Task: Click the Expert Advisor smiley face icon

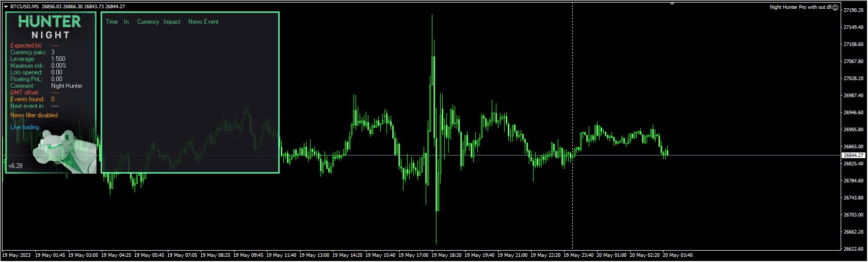Action: [x=835, y=7]
